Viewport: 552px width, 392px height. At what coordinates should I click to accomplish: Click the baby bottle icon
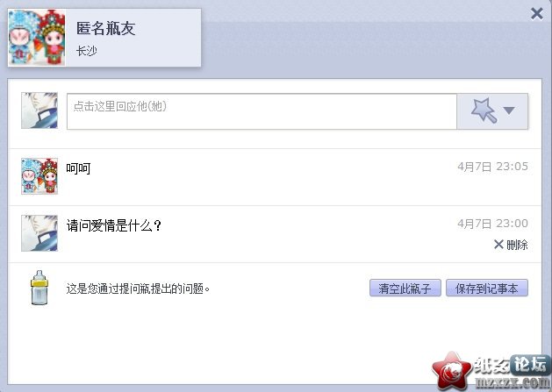coord(39,288)
